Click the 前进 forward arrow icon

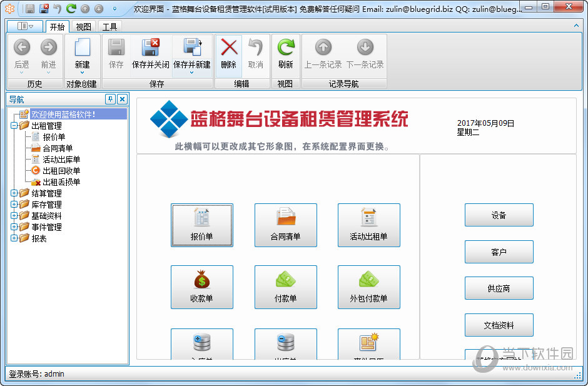click(49, 48)
